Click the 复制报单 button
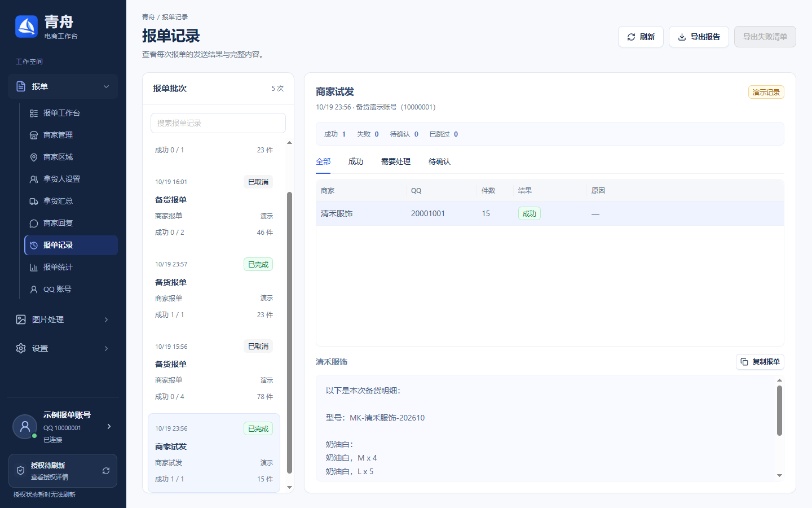The width and height of the screenshot is (812, 508). (x=760, y=362)
